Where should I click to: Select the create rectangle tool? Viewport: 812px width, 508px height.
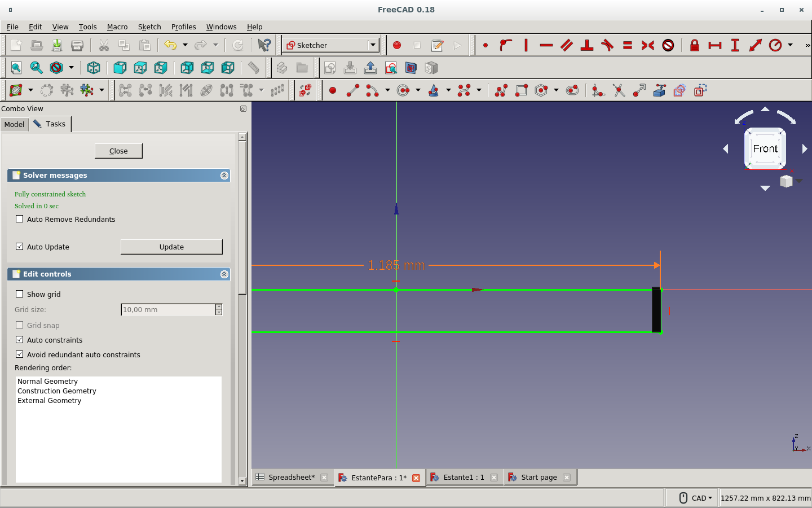pos(522,90)
